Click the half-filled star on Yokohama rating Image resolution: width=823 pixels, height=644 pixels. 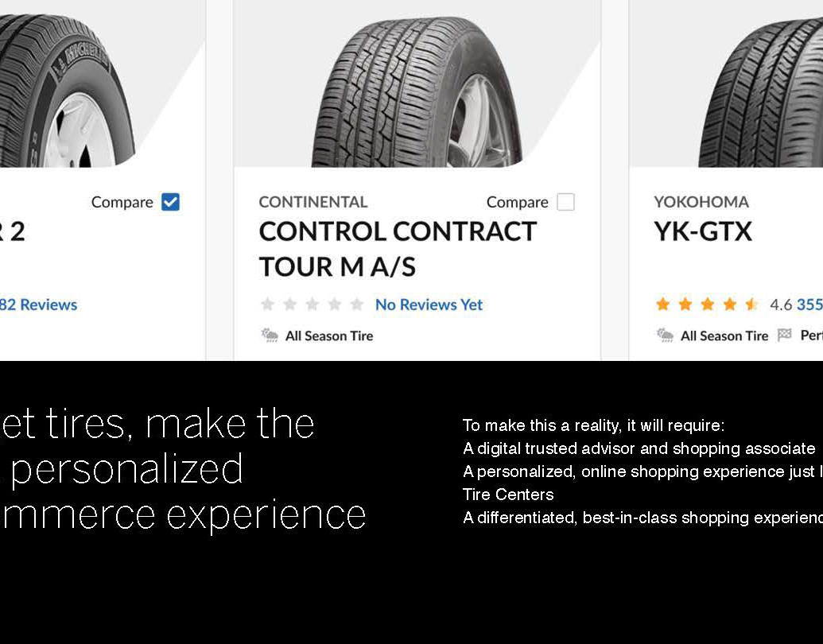751,304
